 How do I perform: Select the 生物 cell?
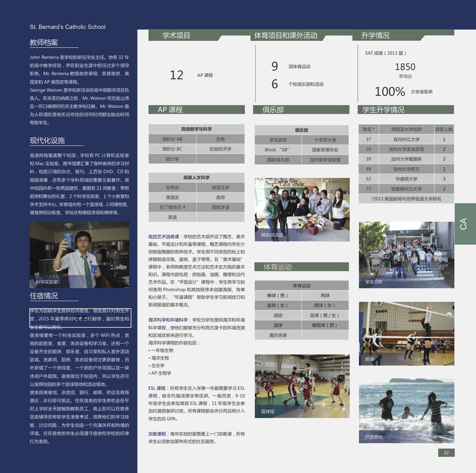(220, 139)
